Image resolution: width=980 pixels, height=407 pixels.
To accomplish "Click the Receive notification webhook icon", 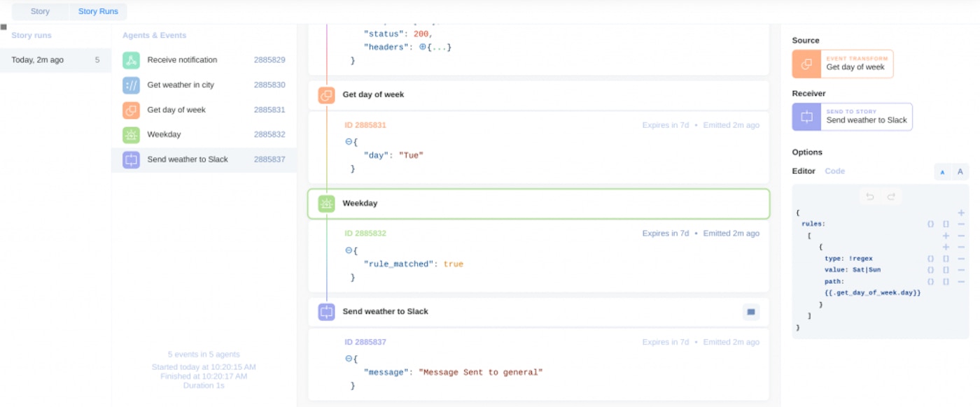I will [131, 60].
